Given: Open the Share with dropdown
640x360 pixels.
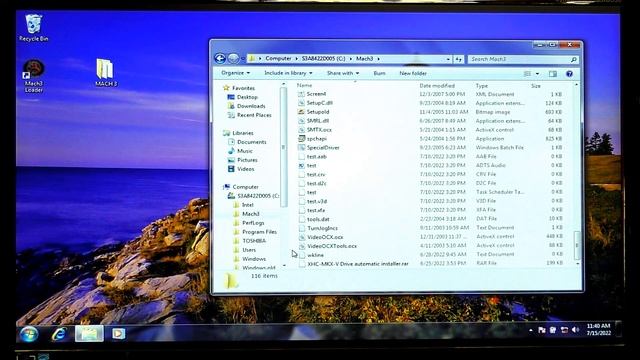Looking at the screenshot, I should tap(343, 73).
